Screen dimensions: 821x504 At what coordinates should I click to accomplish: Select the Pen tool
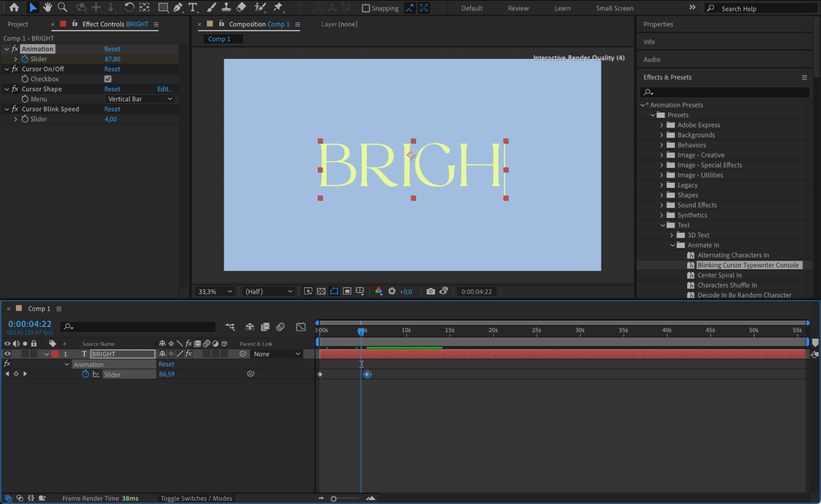click(178, 7)
